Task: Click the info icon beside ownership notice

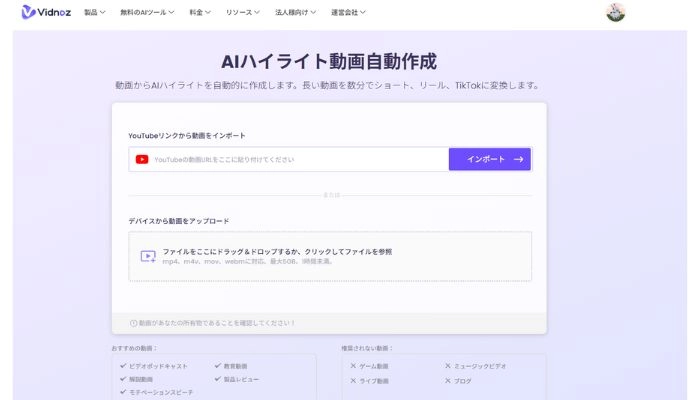Action: click(x=134, y=323)
